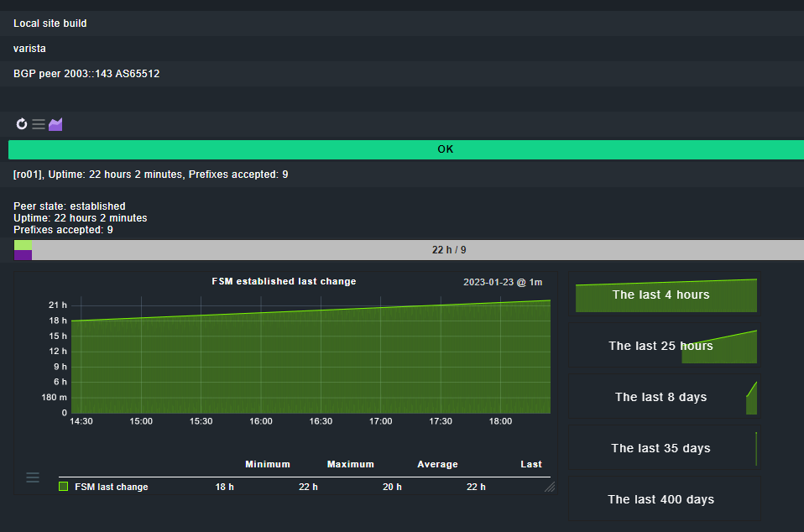The width and height of the screenshot is (804, 532).
Task: Click the Average column header
Action: coord(437,464)
